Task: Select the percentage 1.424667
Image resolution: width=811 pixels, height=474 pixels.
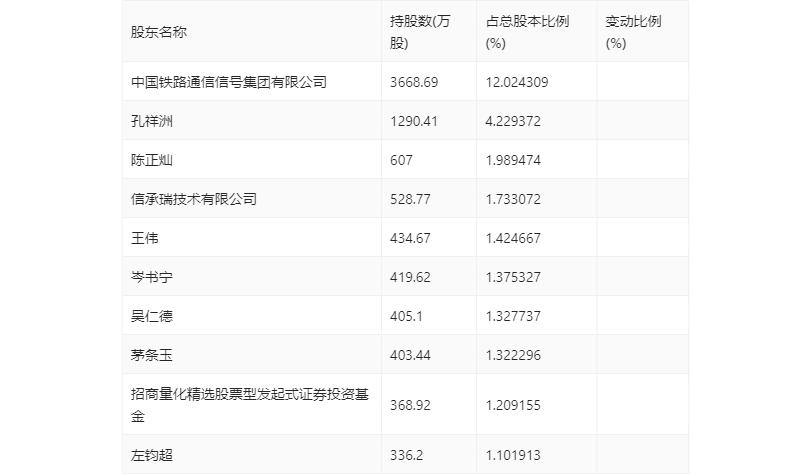Action: (x=513, y=238)
